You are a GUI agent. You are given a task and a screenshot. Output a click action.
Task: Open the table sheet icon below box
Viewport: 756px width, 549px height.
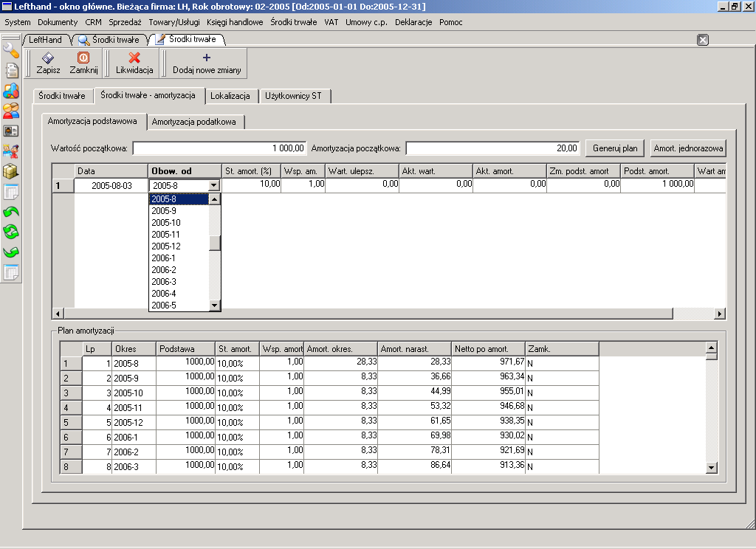pos(10,192)
